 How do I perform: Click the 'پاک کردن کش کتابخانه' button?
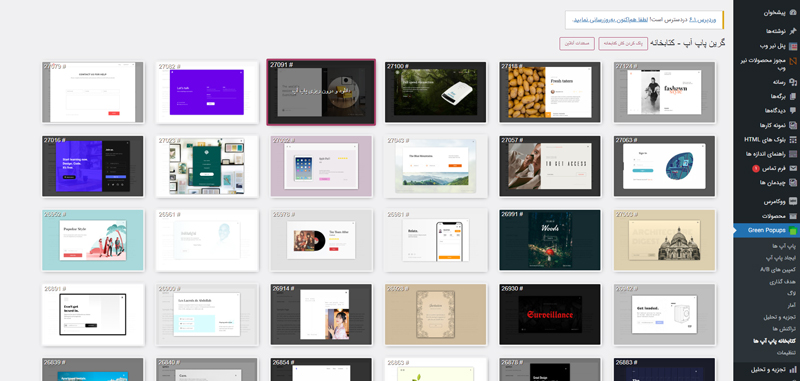(623, 44)
